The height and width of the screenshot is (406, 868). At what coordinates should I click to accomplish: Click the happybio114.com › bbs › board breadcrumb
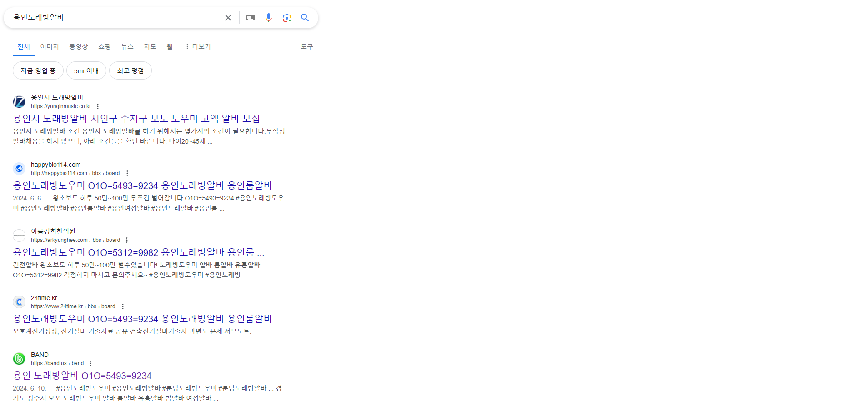[x=75, y=173]
